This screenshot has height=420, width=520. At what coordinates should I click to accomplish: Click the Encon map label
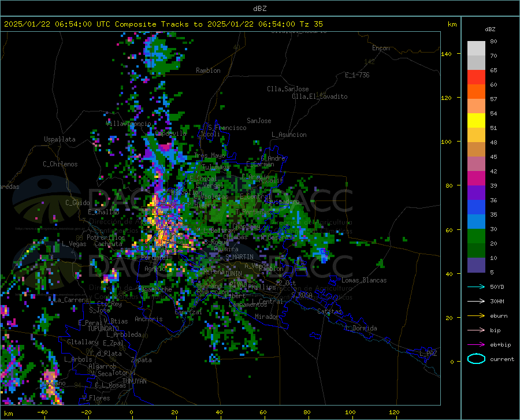point(381,48)
